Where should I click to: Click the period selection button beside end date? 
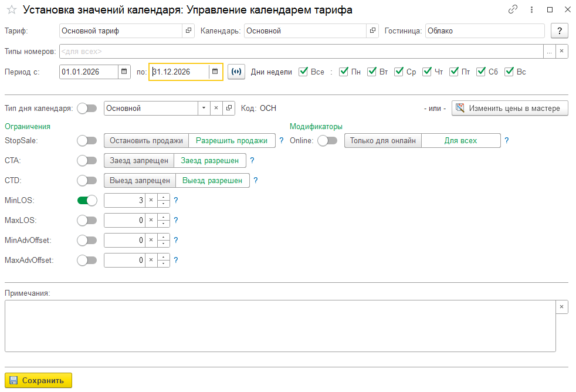(x=236, y=72)
